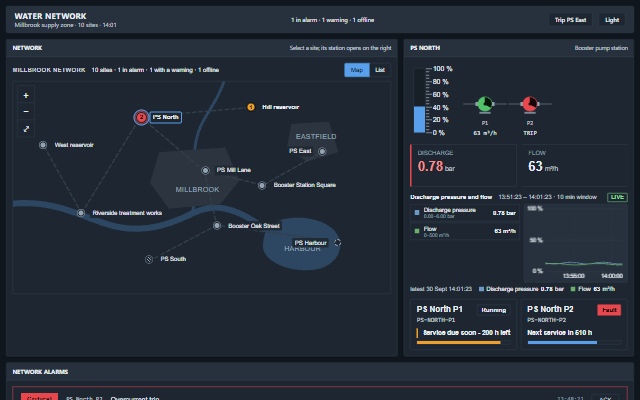Select the PS East site marker
640x400 pixels.
pos(322,151)
